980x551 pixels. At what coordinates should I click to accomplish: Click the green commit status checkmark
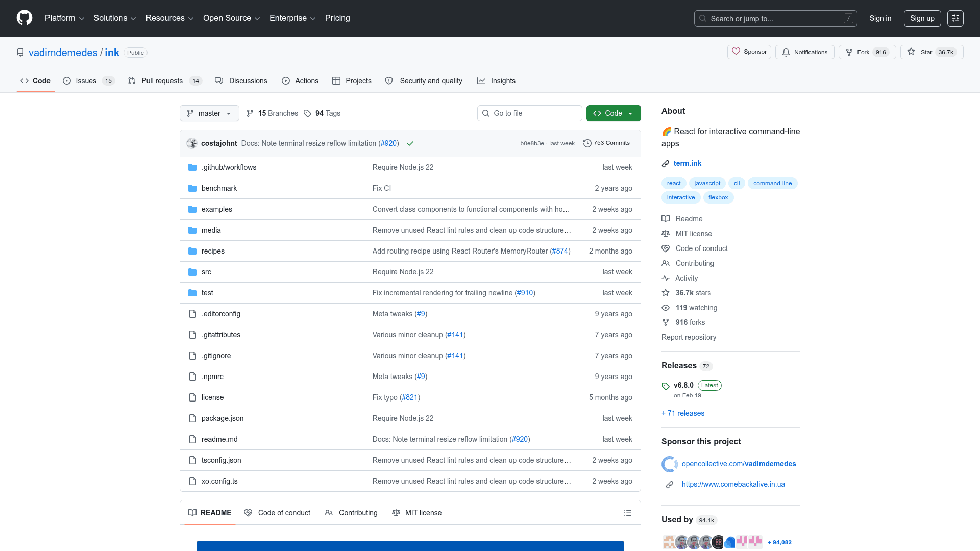(410, 143)
